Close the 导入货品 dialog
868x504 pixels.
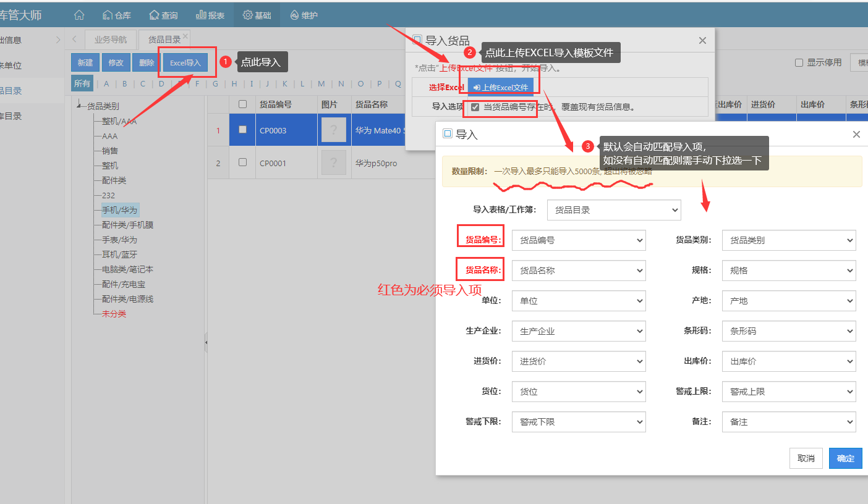pyautogui.click(x=702, y=40)
